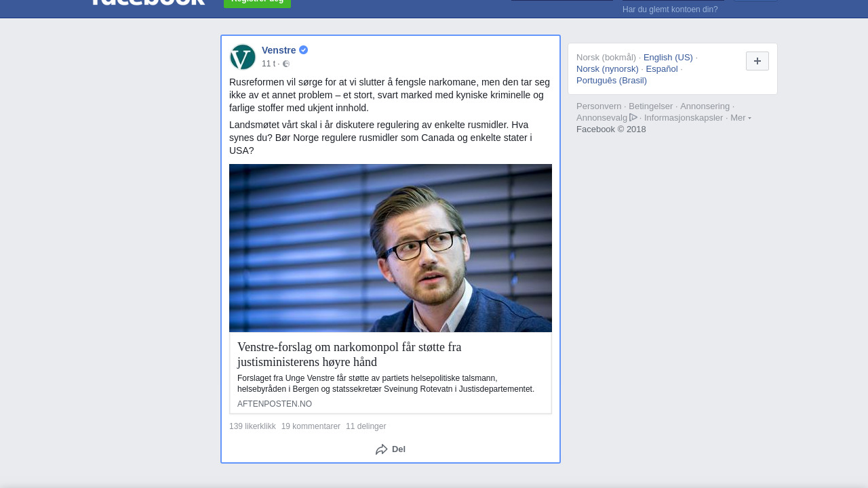Viewport: 868px width, 488px height.
Task: Click the article description starting Forslaget fra Unge Venstre
Action: point(386,384)
